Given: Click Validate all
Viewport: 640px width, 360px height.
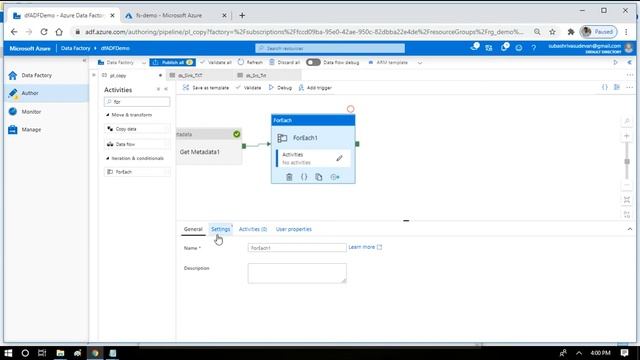Looking at the screenshot, I should (216, 62).
